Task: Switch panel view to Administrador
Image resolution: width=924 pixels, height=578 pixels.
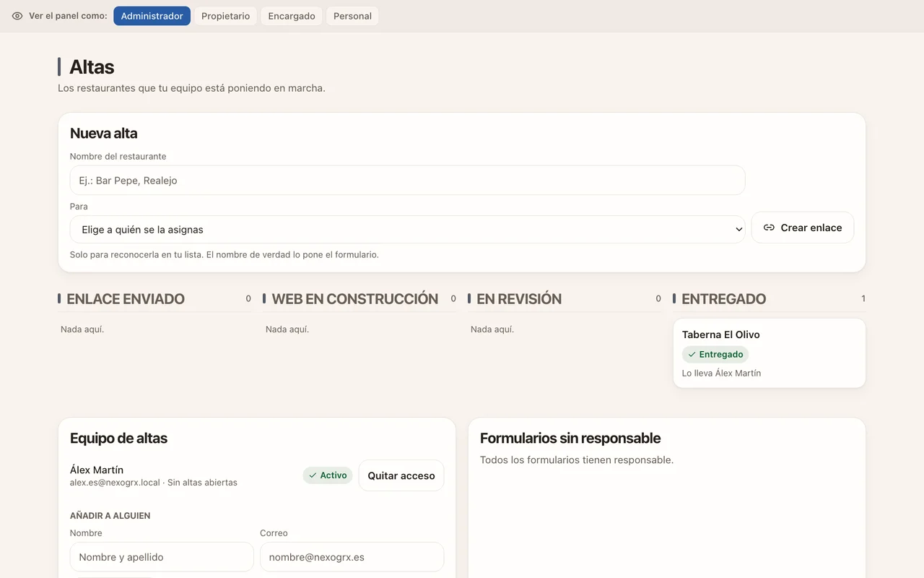Action: 152,16
